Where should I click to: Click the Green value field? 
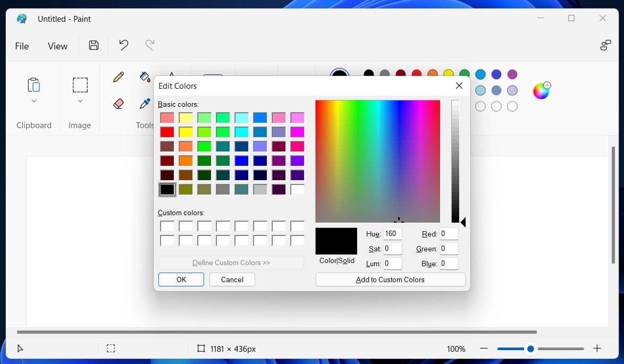click(x=449, y=248)
